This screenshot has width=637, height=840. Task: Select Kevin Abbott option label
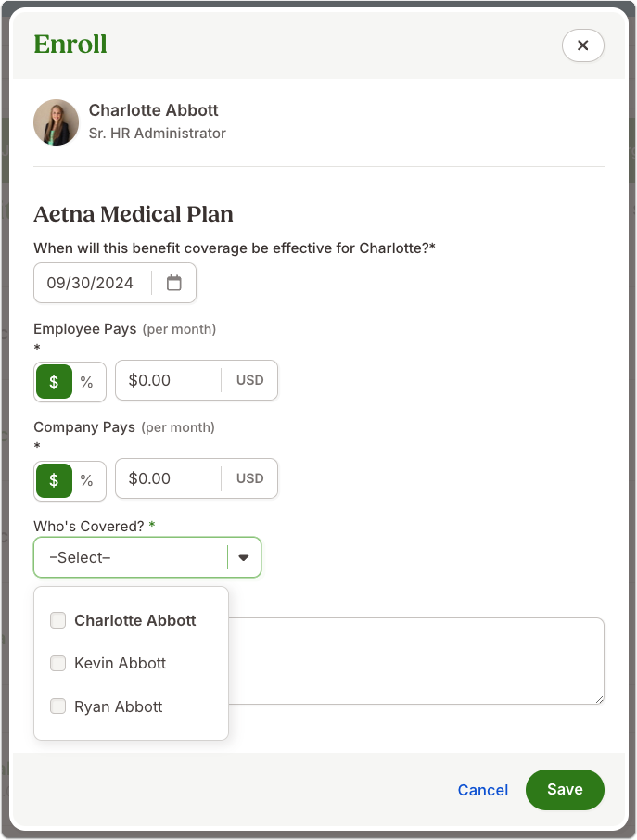120,663
